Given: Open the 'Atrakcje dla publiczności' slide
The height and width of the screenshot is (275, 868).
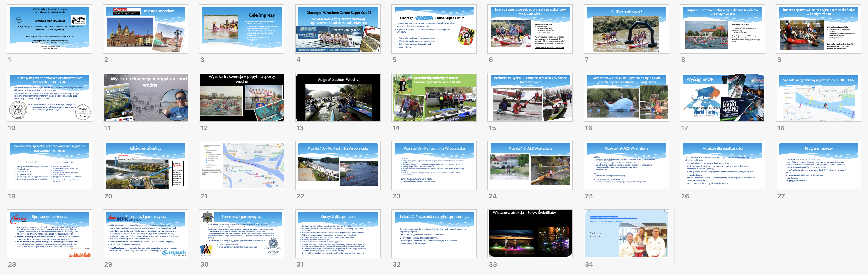Looking at the screenshot, I should point(722,165).
